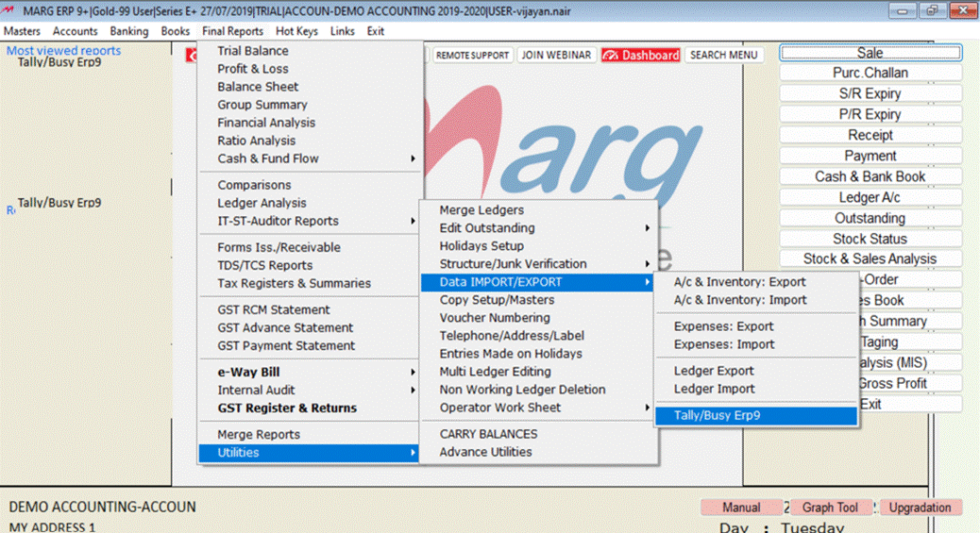Open the Links menu
Screen dimensions: 980x533
(342, 31)
